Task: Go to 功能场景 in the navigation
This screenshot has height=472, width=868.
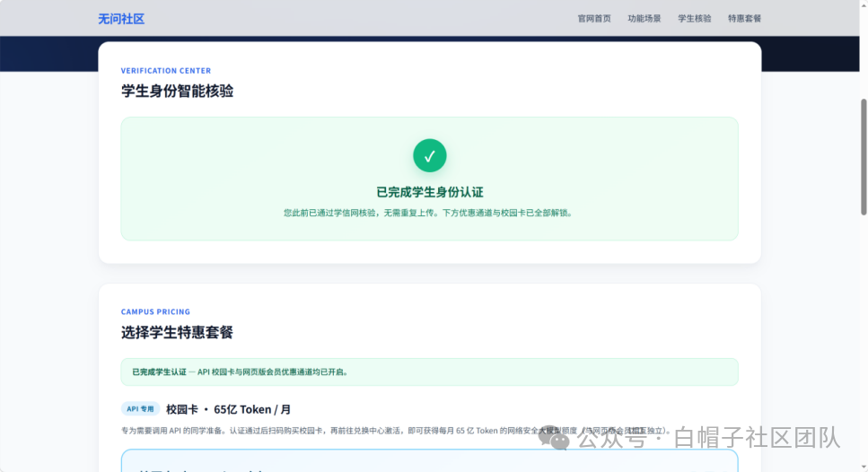Action: 644,18
